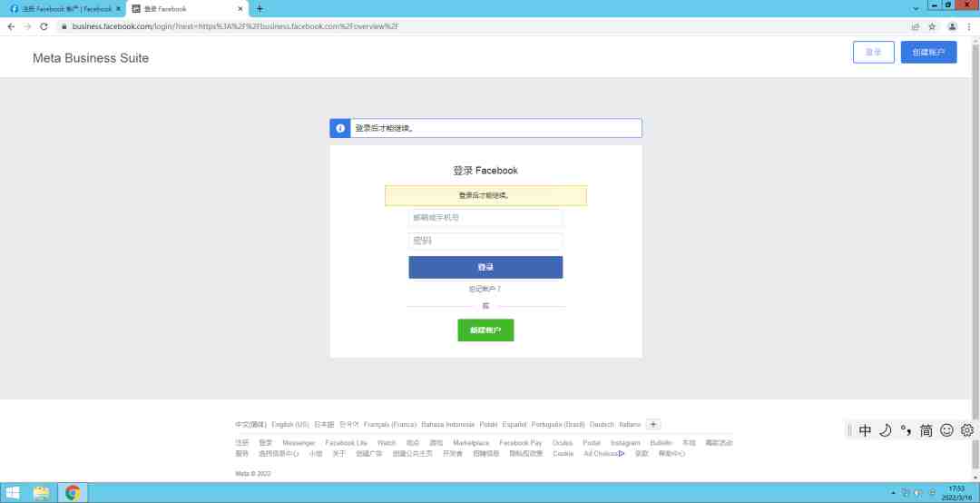The image size is (980, 503).
Task: Open the Windows Start button
Action: pyautogui.click(x=13, y=493)
